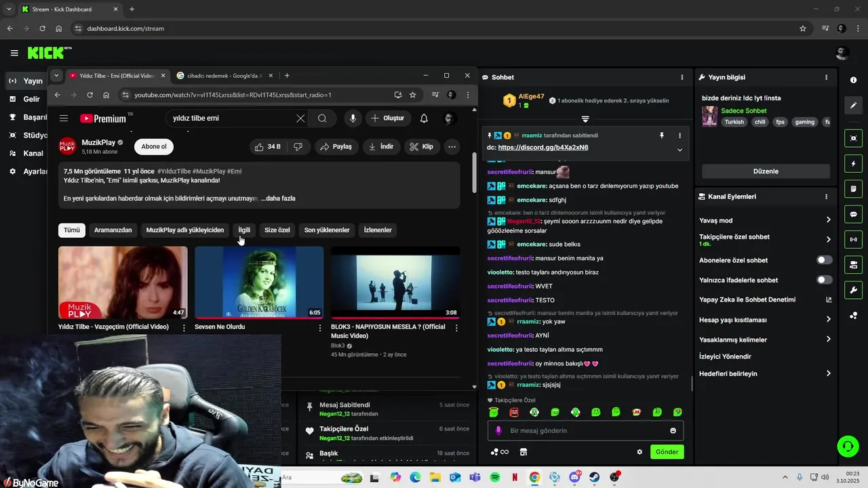The width and height of the screenshot is (868, 488).
Task: Open Yapay Zeka ile Sohbet Denetimi external link
Action: coord(829,300)
